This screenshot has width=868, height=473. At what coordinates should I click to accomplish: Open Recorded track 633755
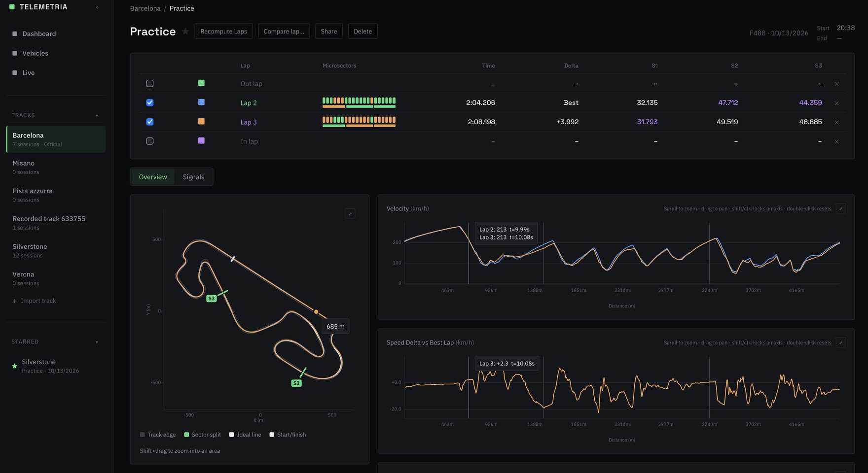tap(56, 223)
